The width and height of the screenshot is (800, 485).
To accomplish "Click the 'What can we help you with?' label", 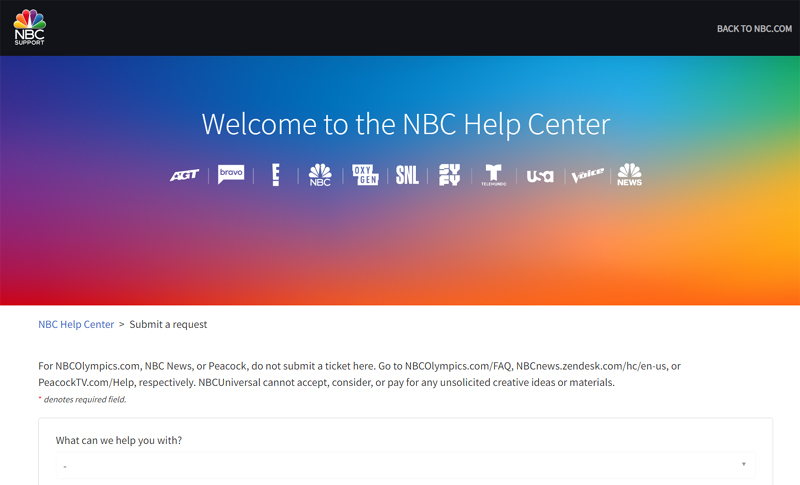I will tap(119, 440).
